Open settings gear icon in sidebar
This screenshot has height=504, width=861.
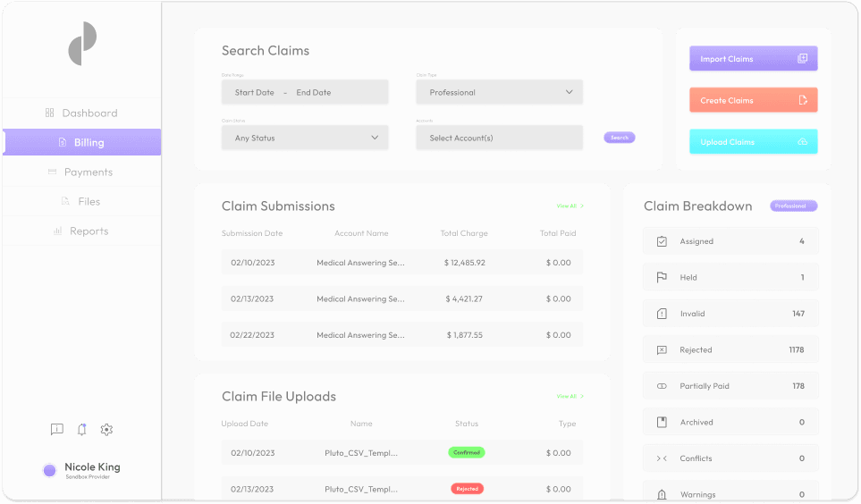[106, 430]
